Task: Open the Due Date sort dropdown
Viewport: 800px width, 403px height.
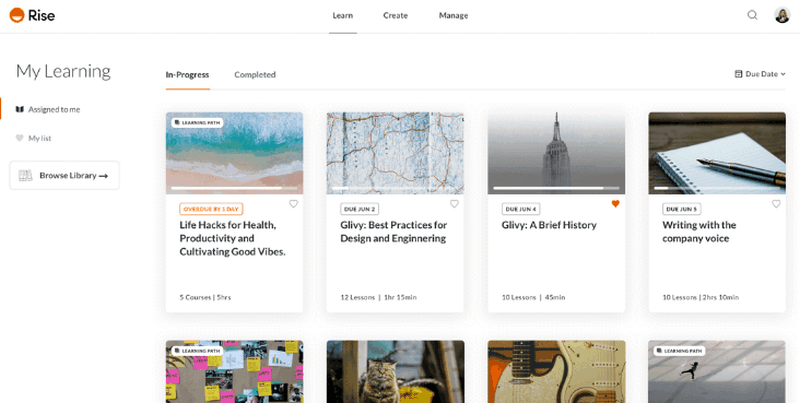Action: pos(760,74)
